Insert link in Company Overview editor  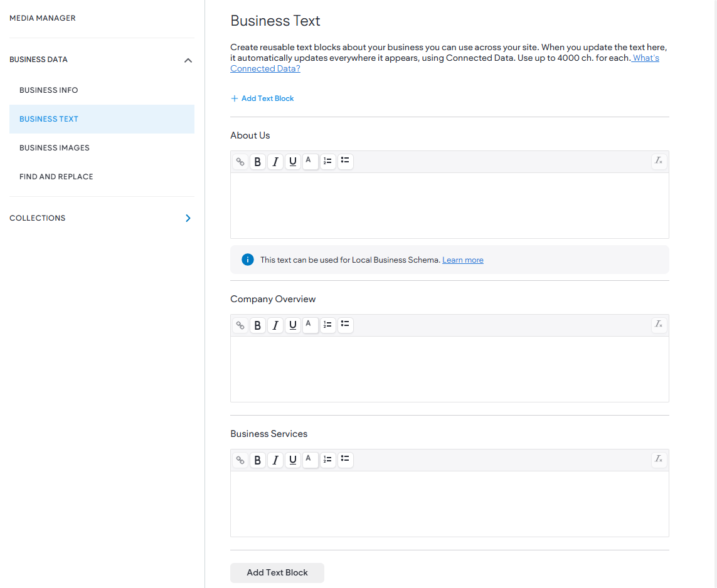(240, 325)
